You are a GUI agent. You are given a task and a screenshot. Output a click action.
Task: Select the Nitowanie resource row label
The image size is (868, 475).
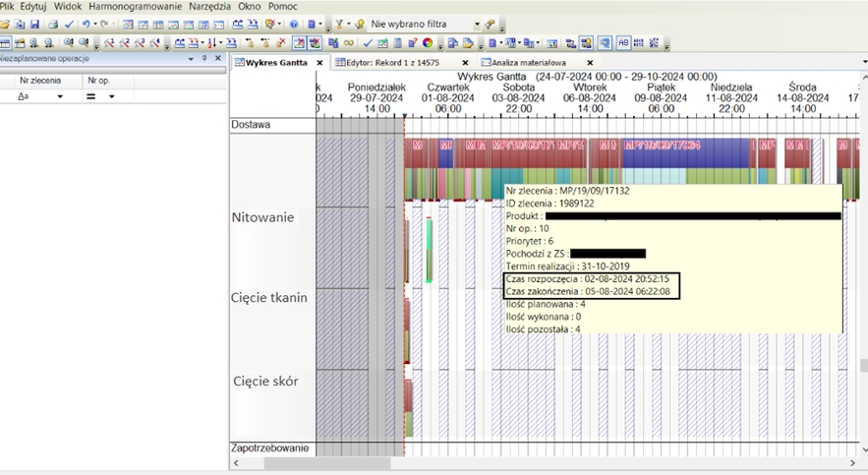[x=262, y=217]
